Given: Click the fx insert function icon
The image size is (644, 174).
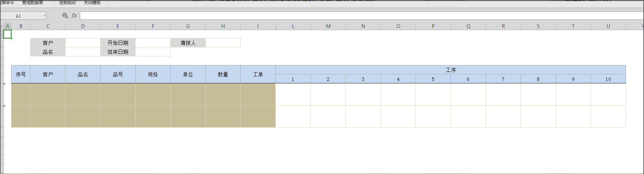Looking at the screenshot, I should (74, 16).
